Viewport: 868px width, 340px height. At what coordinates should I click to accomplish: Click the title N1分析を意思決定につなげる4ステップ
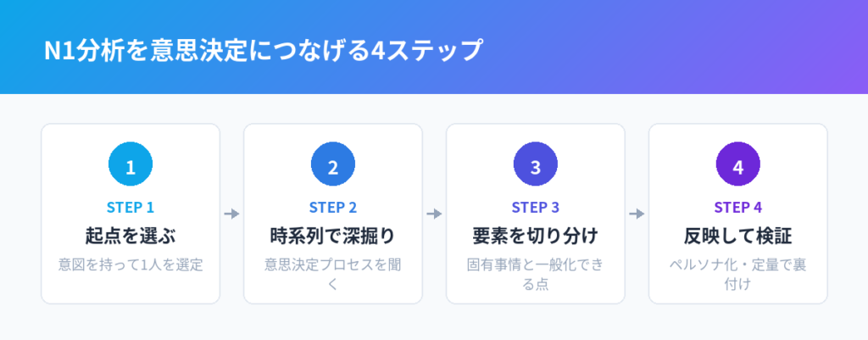point(264,51)
